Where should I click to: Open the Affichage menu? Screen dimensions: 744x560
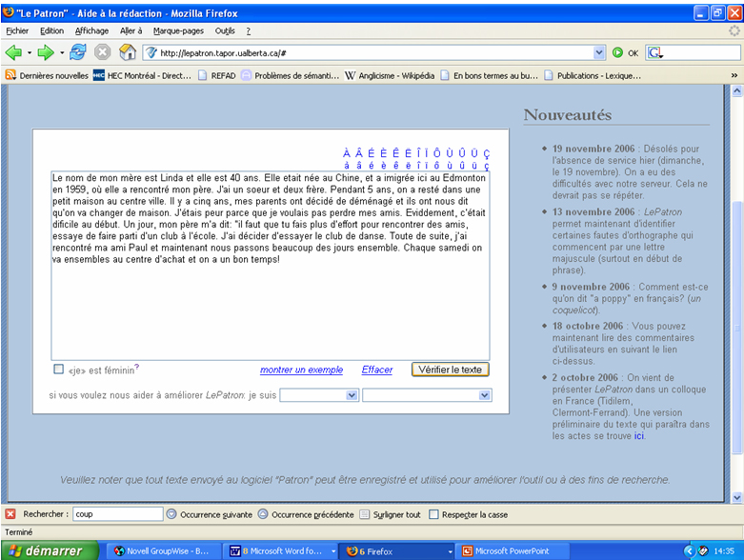pyautogui.click(x=92, y=30)
